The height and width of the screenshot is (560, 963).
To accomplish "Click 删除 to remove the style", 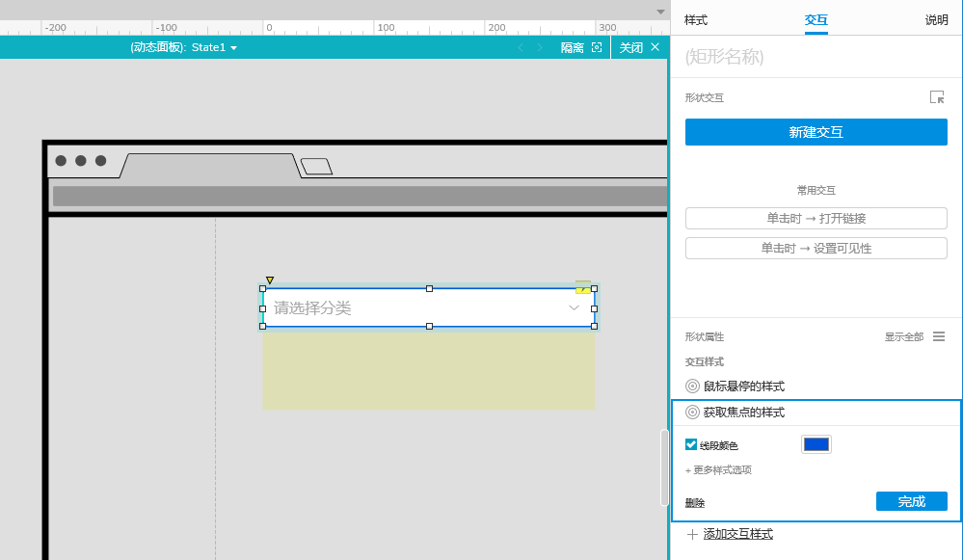I will point(695,503).
